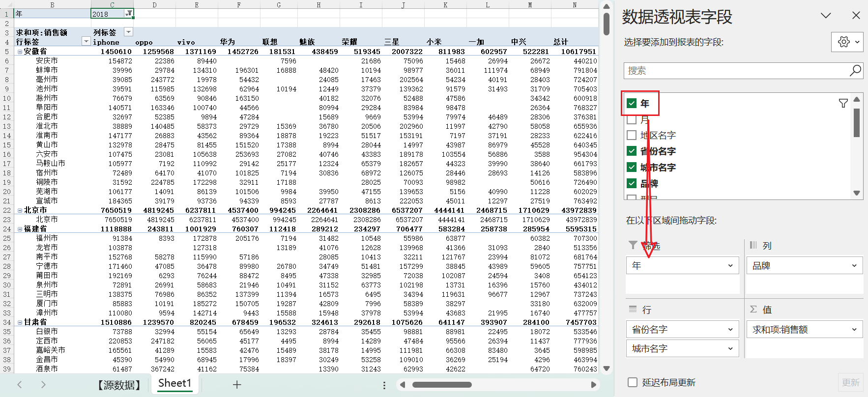Check the 月 field checkbox
868x397 pixels.
point(632,119)
